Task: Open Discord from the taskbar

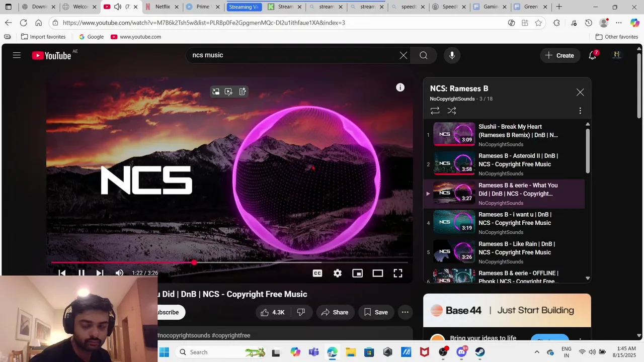Action: click(x=461, y=352)
